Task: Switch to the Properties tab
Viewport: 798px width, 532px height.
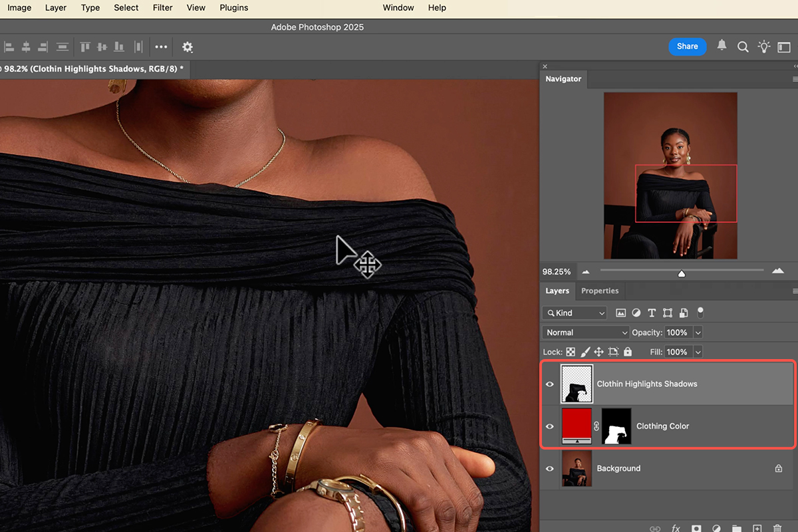Action: pyautogui.click(x=600, y=291)
